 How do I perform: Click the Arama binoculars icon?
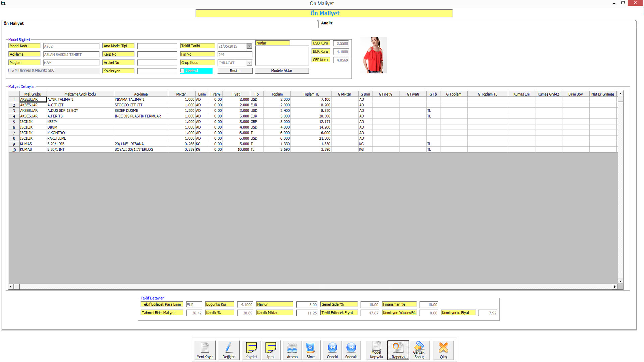(x=292, y=350)
